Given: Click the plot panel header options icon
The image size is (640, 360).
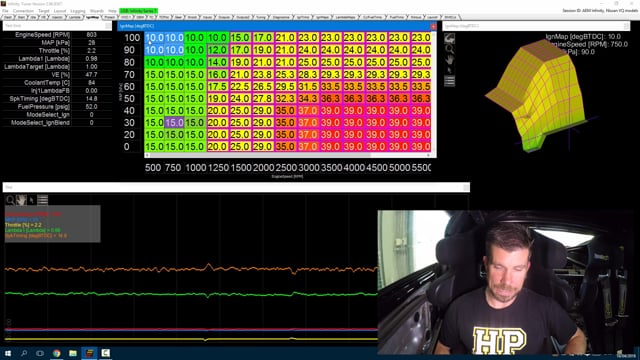Looking at the screenshot, I should [x=466, y=187].
